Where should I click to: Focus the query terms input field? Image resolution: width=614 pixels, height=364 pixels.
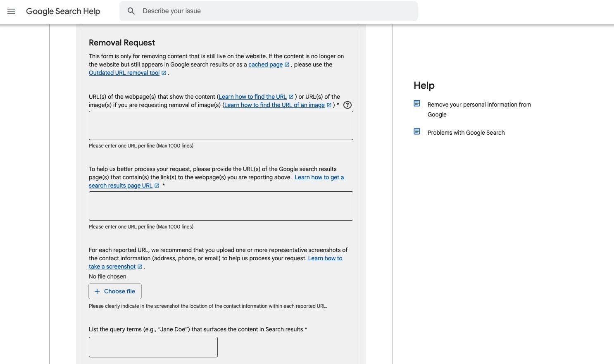pos(153,347)
